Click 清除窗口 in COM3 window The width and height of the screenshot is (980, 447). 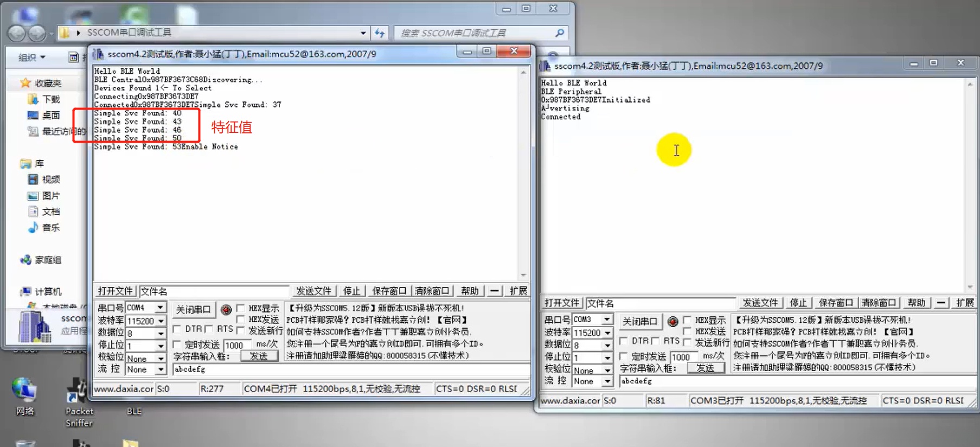click(x=879, y=303)
